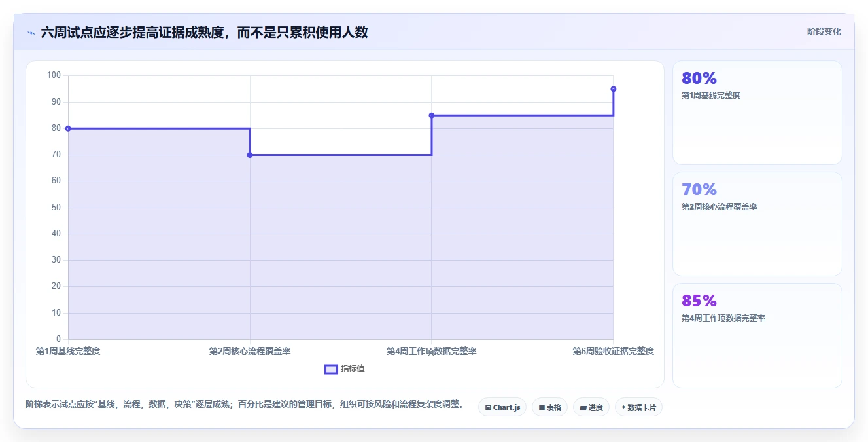This screenshot has width=868, height=442.
Task: Select the 进度 tag button
Action: 591,407
